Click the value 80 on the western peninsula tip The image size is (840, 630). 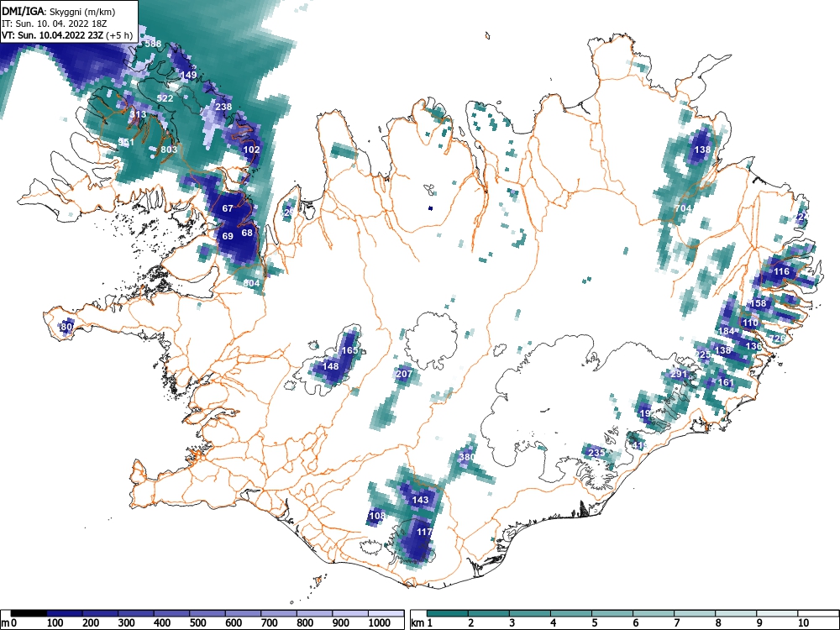(66, 326)
